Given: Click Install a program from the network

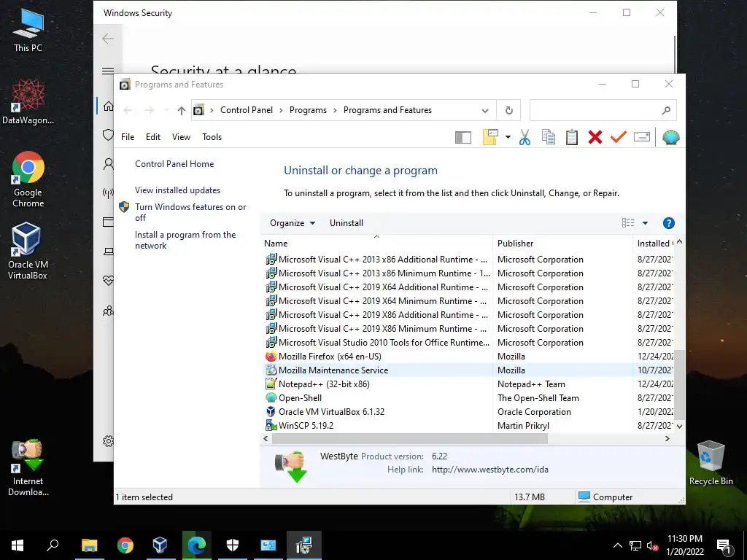Looking at the screenshot, I should click(x=185, y=240).
